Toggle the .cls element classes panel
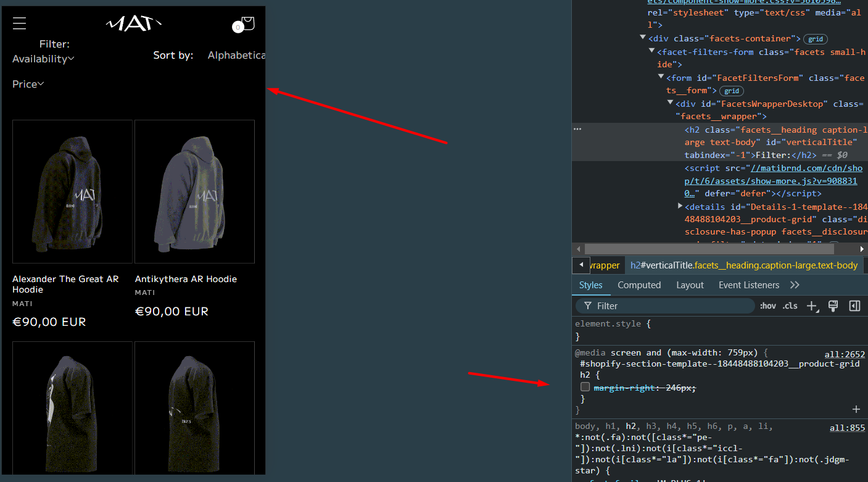 pyautogui.click(x=790, y=306)
